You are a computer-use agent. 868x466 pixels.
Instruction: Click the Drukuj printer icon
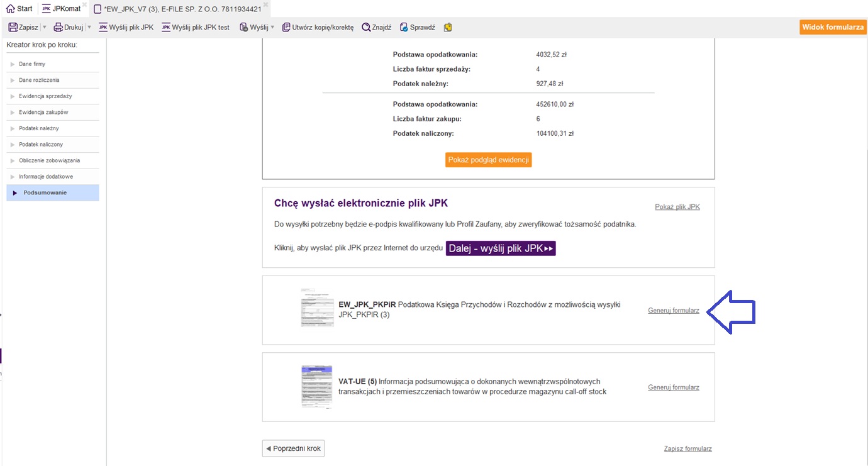(x=58, y=28)
